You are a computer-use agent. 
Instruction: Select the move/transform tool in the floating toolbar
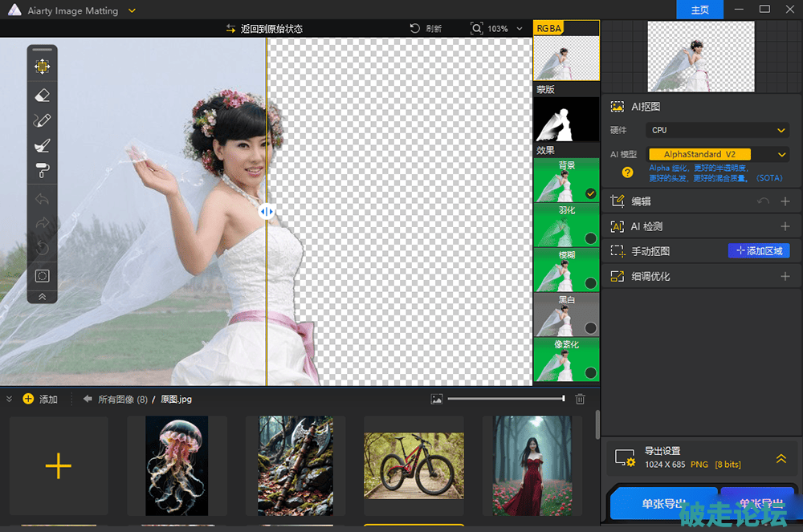pyautogui.click(x=43, y=67)
